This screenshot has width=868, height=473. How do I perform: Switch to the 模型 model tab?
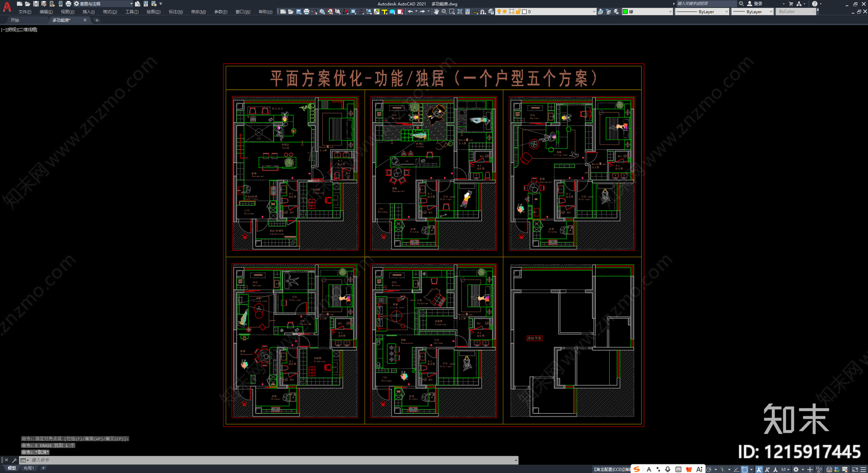[12, 468]
